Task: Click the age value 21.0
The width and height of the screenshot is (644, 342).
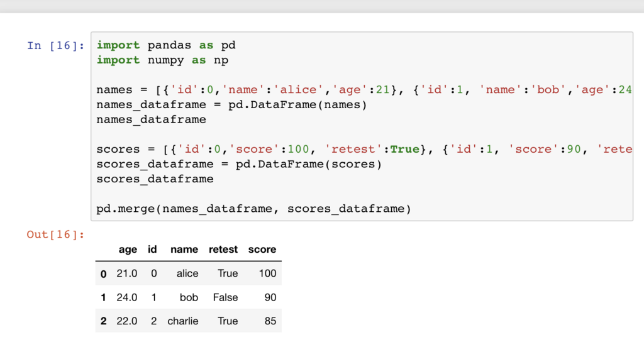Action: point(127,273)
